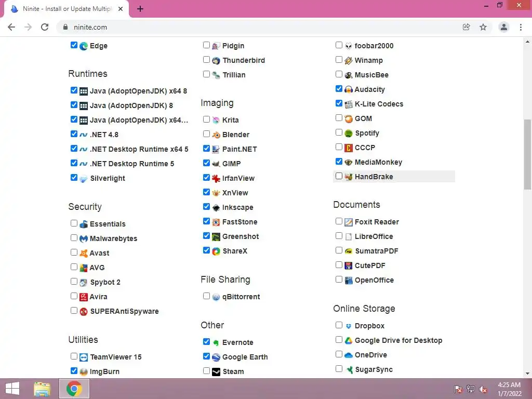Open the taskbar clock and date
The image size is (532, 399).
(x=509, y=389)
